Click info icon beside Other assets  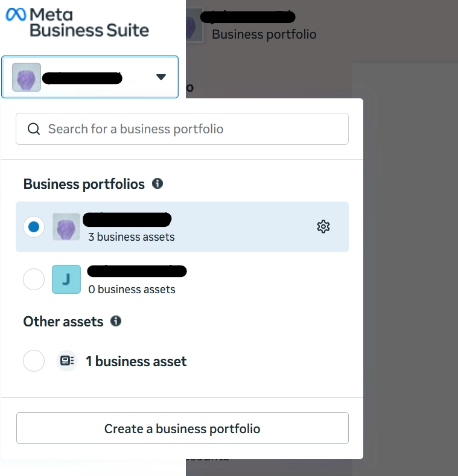click(x=116, y=321)
